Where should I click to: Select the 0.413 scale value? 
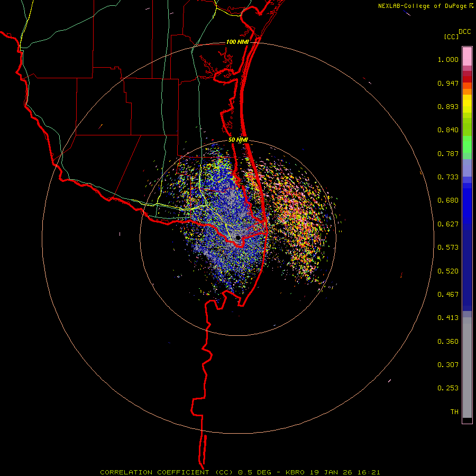tap(448, 318)
